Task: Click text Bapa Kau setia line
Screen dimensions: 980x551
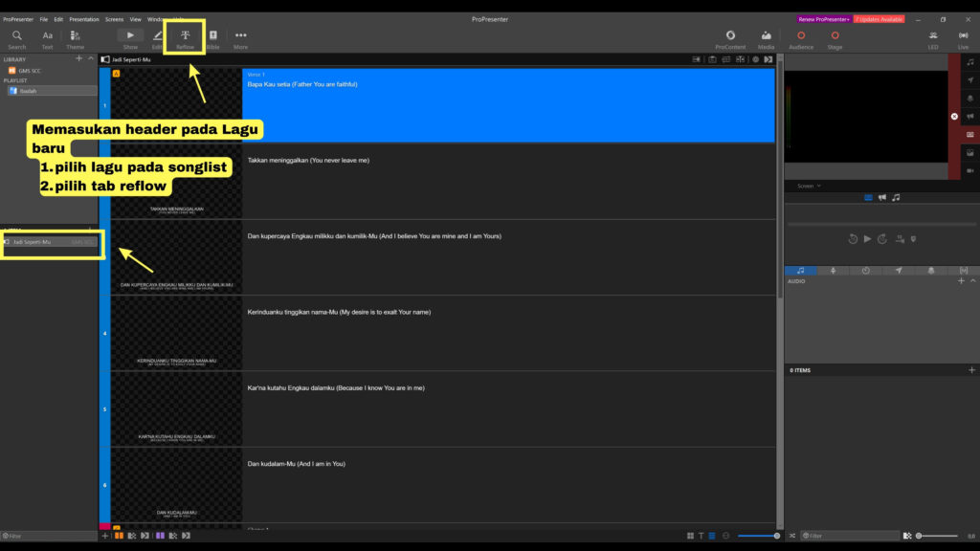Action: [x=302, y=84]
